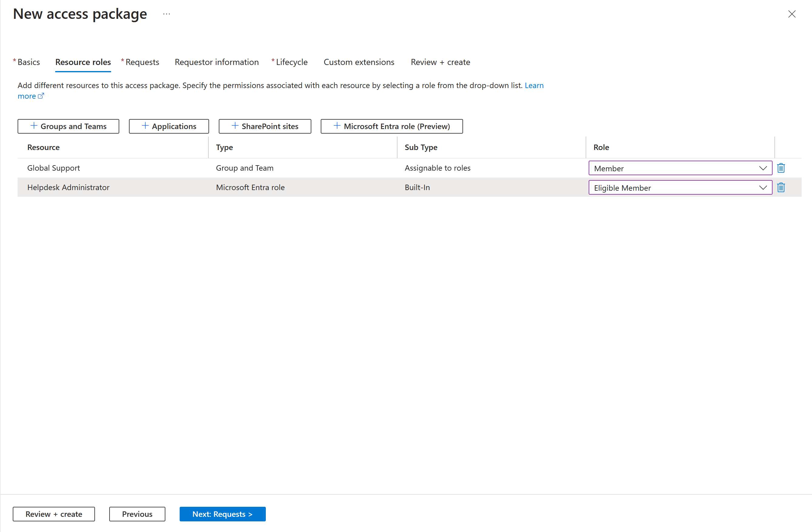812x532 pixels.
Task: Click the Requestor information tab
Action: (x=216, y=62)
